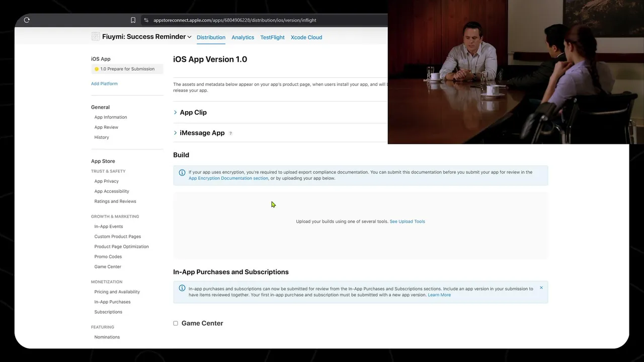This screenshot has height=362, width=644.
Task: Open the iMessage App help question mark
Action: pos(230,133)
